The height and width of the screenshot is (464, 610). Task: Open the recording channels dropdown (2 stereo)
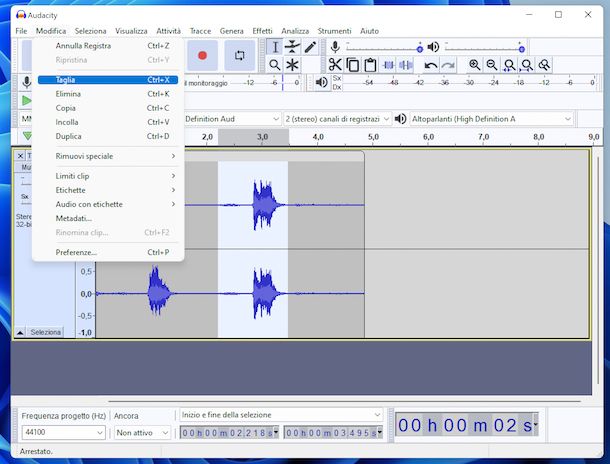click(337, 119)
